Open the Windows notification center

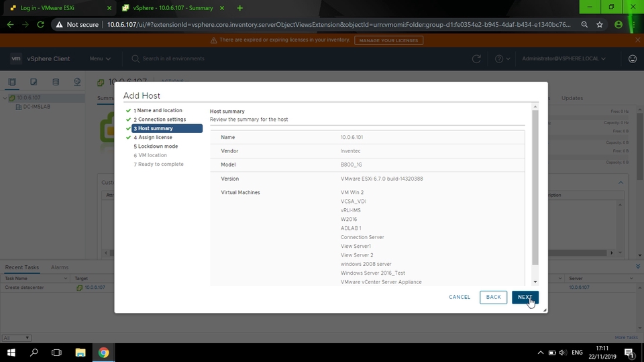coord(629,353)
